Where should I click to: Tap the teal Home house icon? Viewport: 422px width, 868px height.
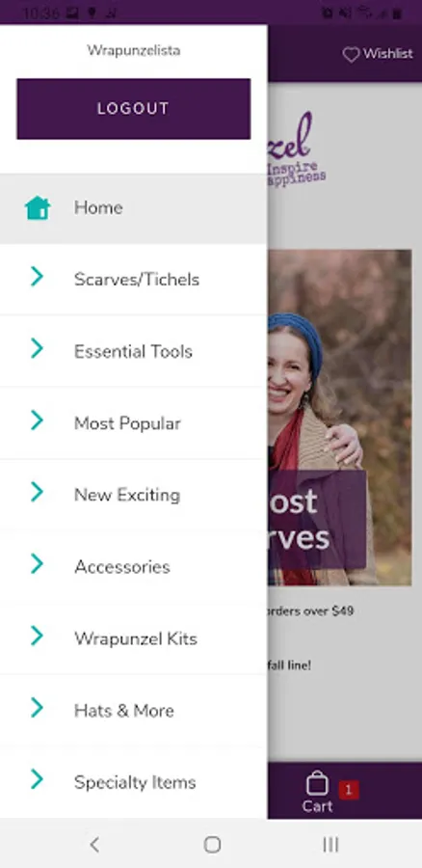38,208
